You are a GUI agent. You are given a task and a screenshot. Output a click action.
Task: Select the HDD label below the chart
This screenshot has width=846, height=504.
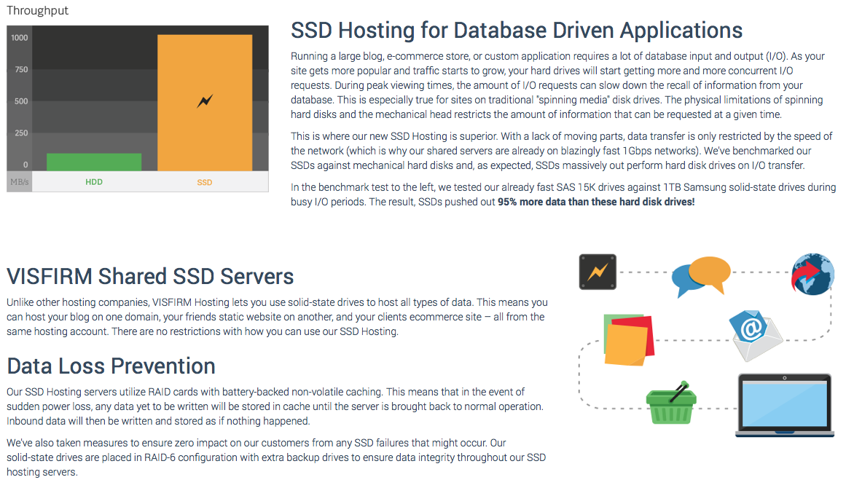click(94, 182)
